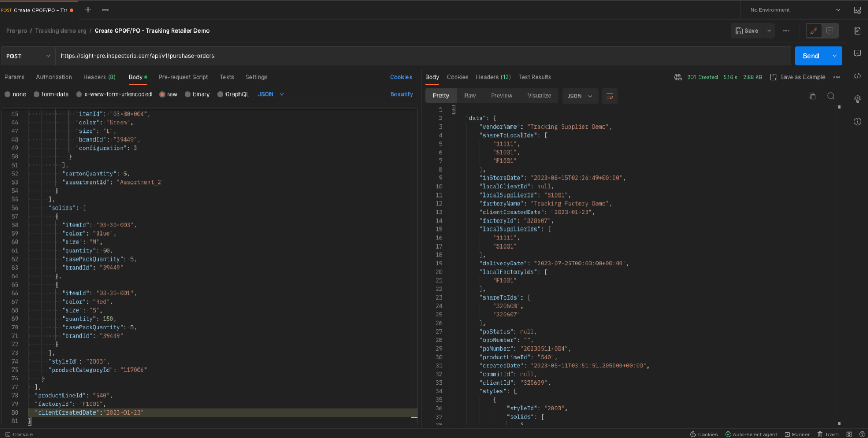Viewport: 868px width, 438px height.
Task: Open the environment quick look icon
Action: (x=858, y=10)
